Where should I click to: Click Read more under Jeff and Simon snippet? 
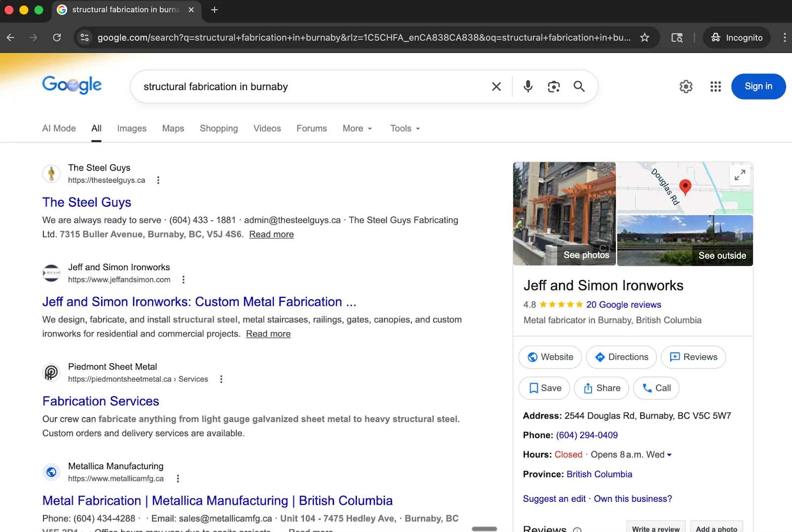tap(268, 334)
